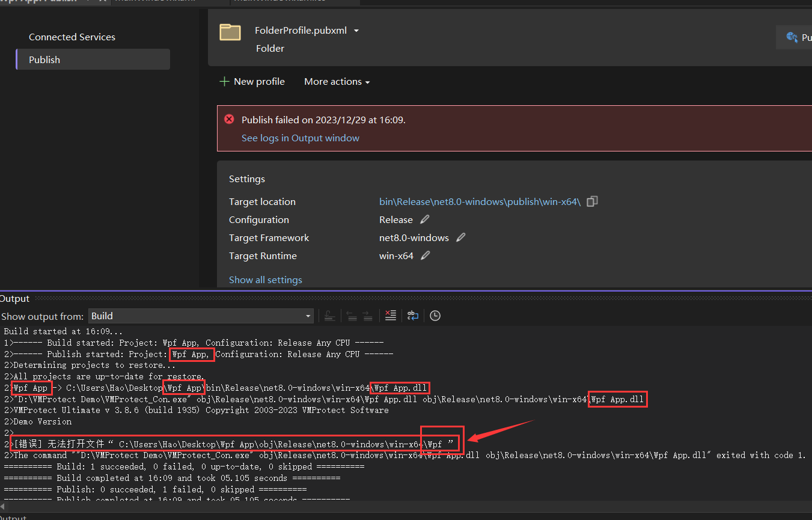This screenshot has height=520, width=812.
Task: Open the Show output from Build combo box
Action: point(201,316)
